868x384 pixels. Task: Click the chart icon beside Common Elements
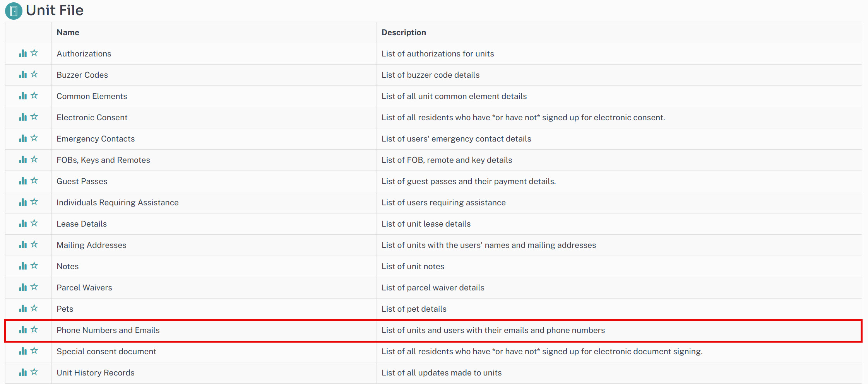point(23,96)
